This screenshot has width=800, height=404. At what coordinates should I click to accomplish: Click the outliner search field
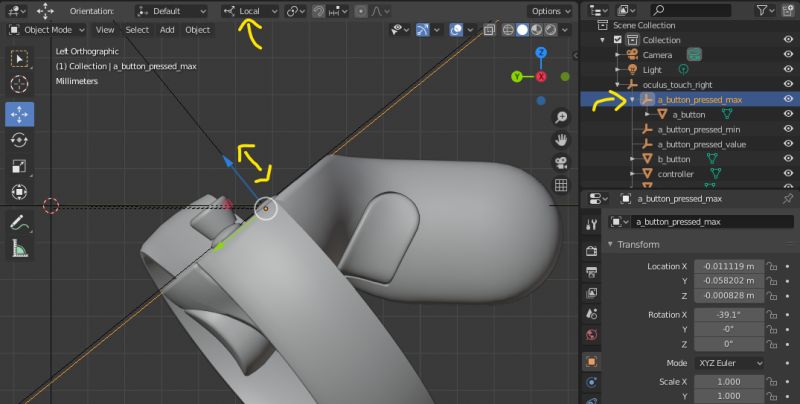pyautogui.click(x=691, y=10)
